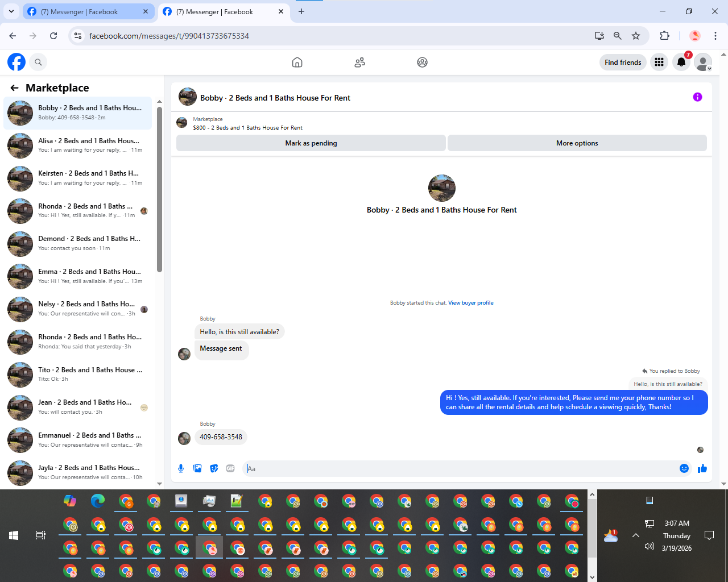Viewport: 728px width, 582px height.
Task: Open Chrome profile avatar
Action: 695,36
